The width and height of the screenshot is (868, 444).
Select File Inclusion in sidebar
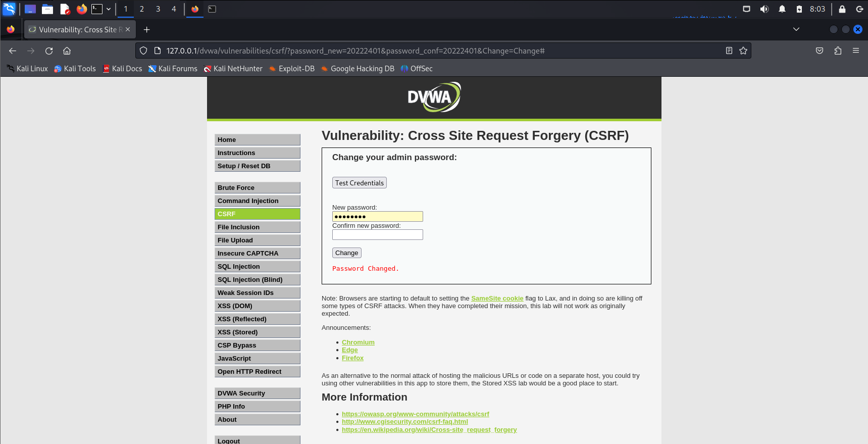point(258,227)
